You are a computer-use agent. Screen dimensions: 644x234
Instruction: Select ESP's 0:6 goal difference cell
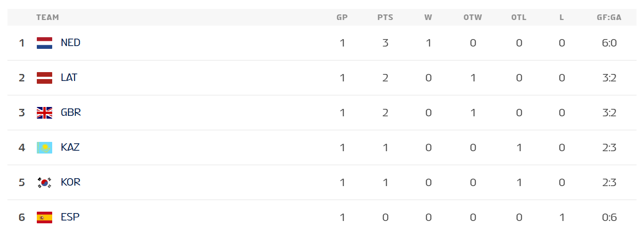(609, 217)
